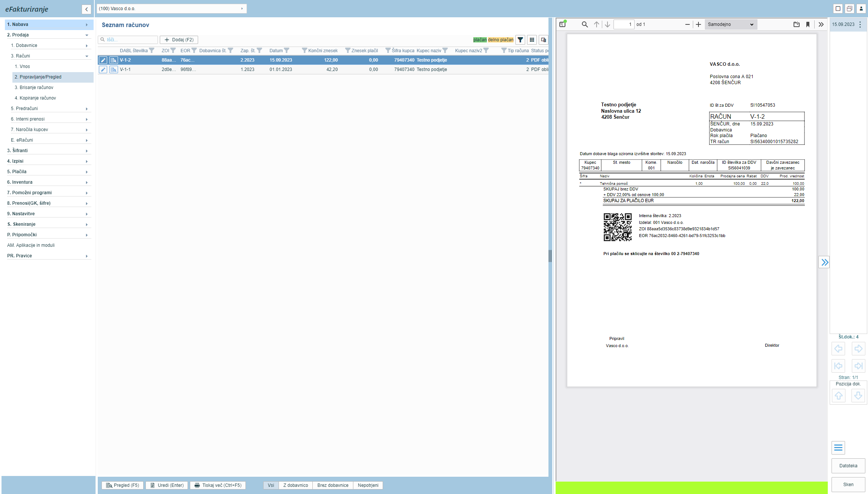This screenshot has height=494, width=868.
Task: Click the Datoteka button
Action: [x=848, y=466]
